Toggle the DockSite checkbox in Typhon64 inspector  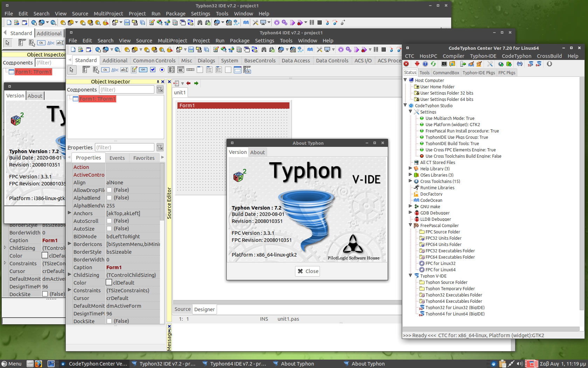coord(109,321)
